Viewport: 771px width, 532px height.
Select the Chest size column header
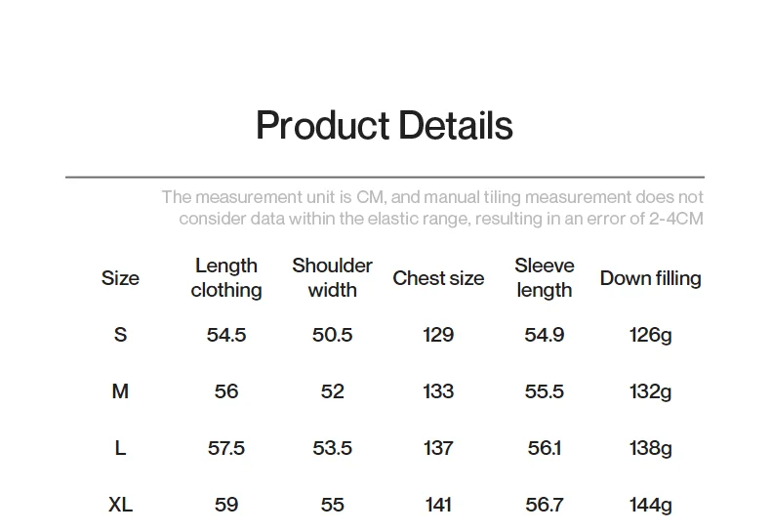click(438, 278)
